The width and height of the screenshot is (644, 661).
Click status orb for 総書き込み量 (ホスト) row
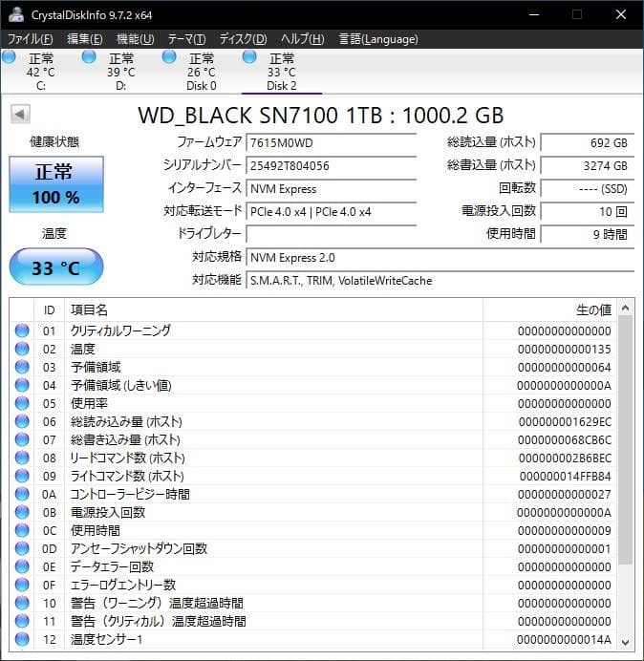pyautogui.click(x=22, y=439)
